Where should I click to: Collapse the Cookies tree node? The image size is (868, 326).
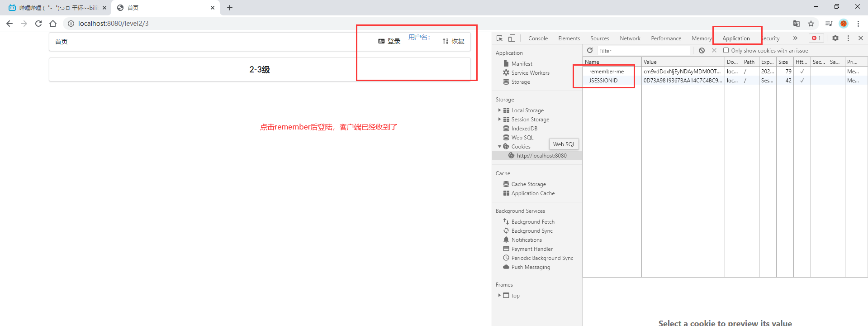(499, 146)
